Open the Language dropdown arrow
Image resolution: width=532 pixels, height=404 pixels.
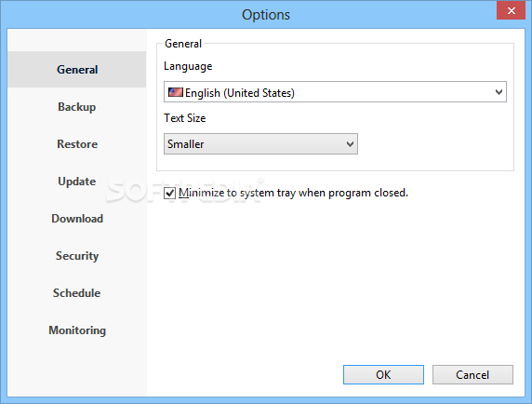coord(499,92)
